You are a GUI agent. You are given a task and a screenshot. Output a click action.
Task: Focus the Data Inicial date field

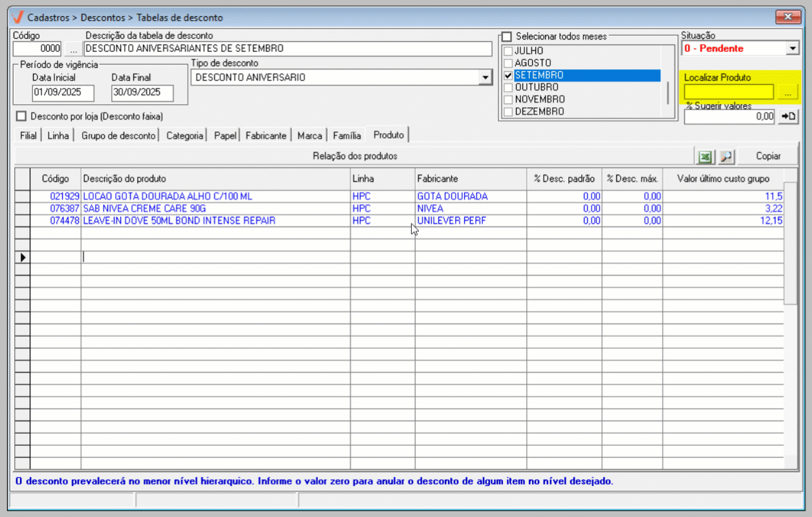click(x=63, y=92)
